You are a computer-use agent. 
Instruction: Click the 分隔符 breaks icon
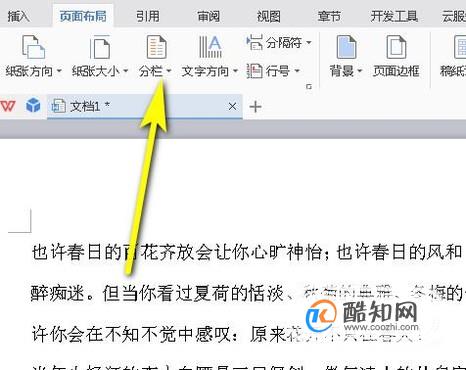(x=255, y=42)
